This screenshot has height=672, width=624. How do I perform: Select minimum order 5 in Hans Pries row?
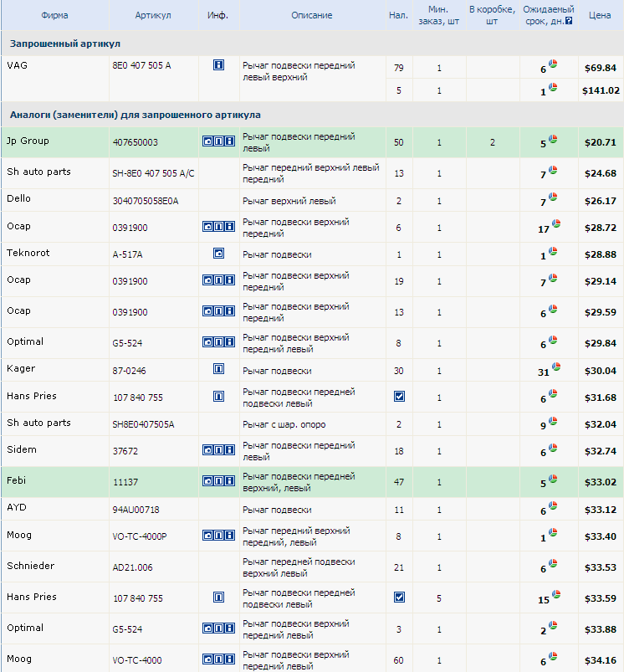(x=439, y=598)
